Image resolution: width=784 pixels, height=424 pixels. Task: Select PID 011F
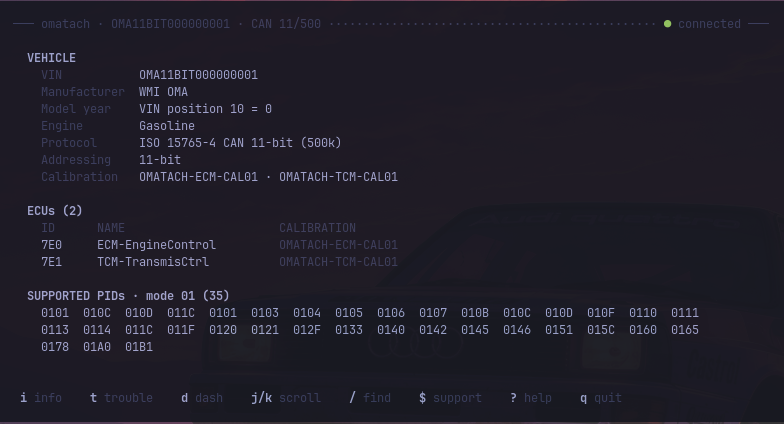tap(181, 330)
